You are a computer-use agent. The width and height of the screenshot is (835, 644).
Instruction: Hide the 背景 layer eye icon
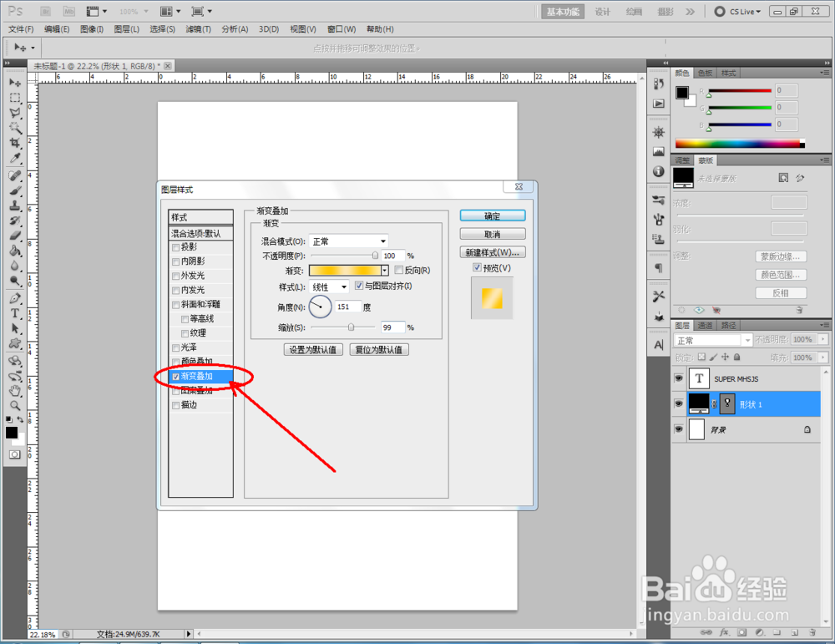(x=678, y=428)
